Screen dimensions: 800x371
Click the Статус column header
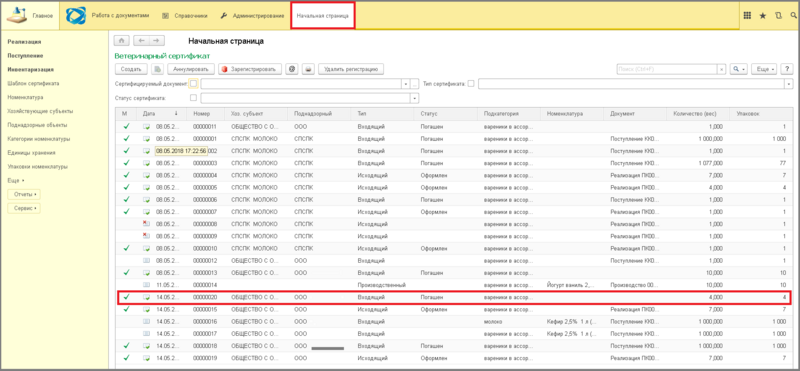[446, 113]
